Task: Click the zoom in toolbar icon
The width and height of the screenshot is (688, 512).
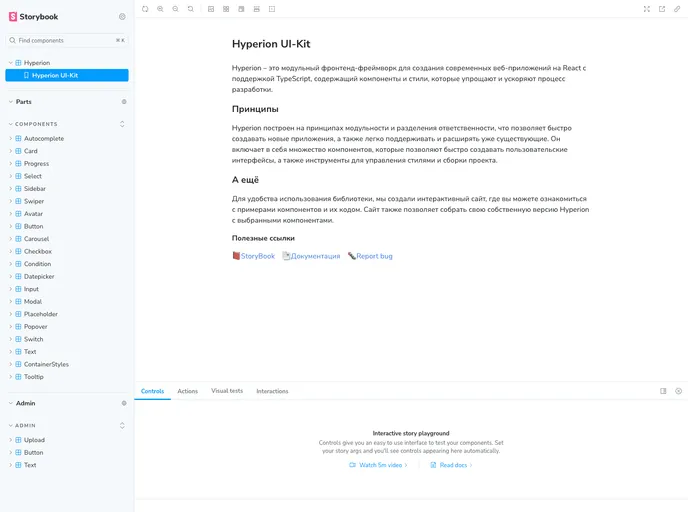Action: click(160, 9)
